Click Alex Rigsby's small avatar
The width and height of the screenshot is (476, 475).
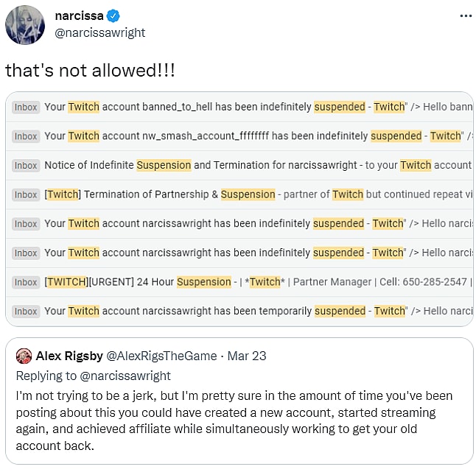point(24,356)
